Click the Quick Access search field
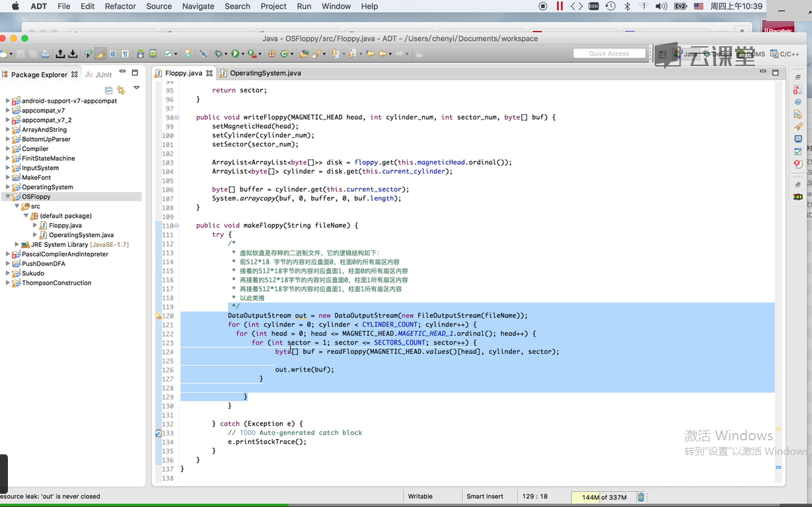Viewport: 812px width, 507px height. (609, 53)
